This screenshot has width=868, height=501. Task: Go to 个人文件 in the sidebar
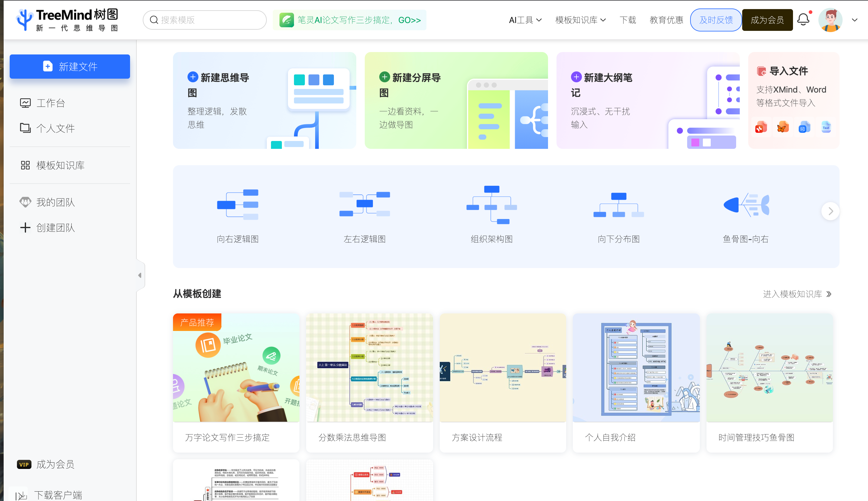click(x=55, y=128)
